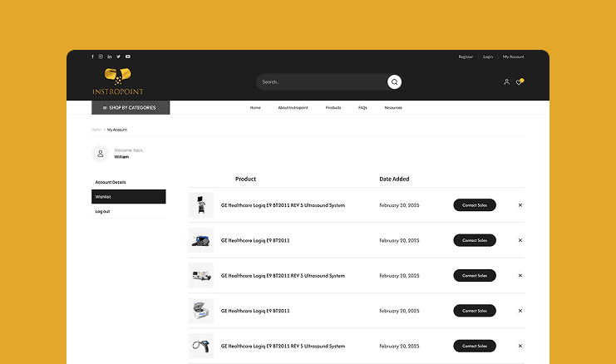Open the FAQs menu item

[362, 107]
